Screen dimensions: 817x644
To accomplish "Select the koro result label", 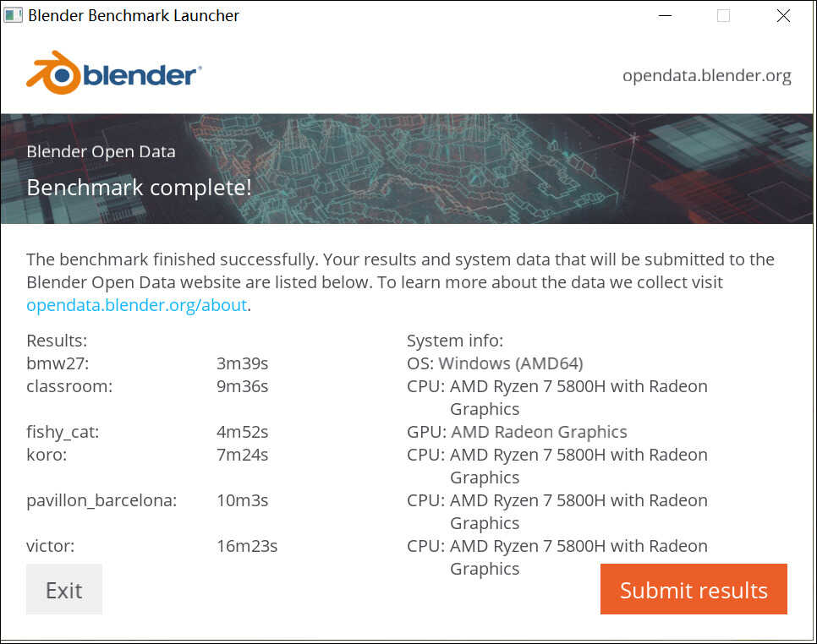I will pos(47,455).
